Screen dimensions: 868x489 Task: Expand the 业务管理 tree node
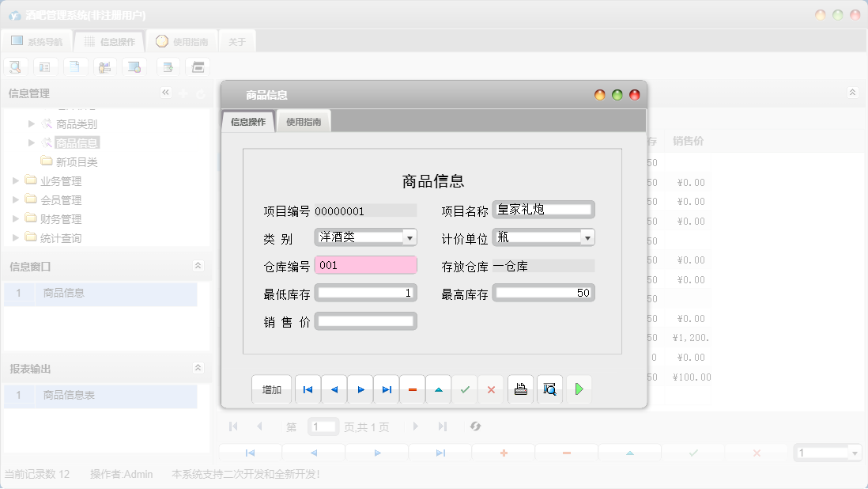pos(15,180)
